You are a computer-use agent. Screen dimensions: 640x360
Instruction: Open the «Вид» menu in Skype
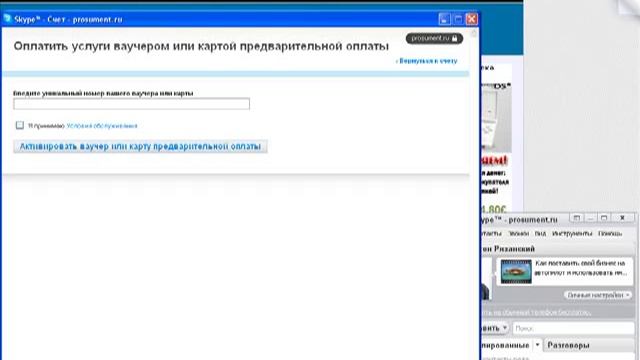tap(540, 233)
